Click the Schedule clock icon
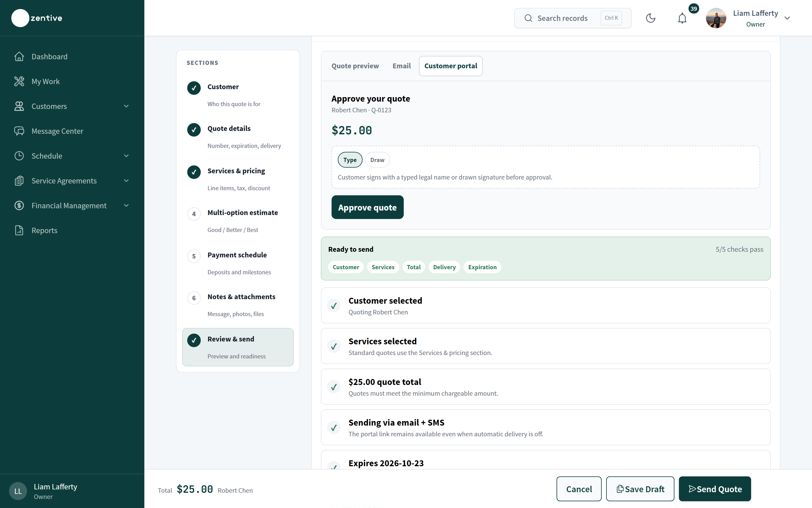The image size is (812, 508). (19, 156)
